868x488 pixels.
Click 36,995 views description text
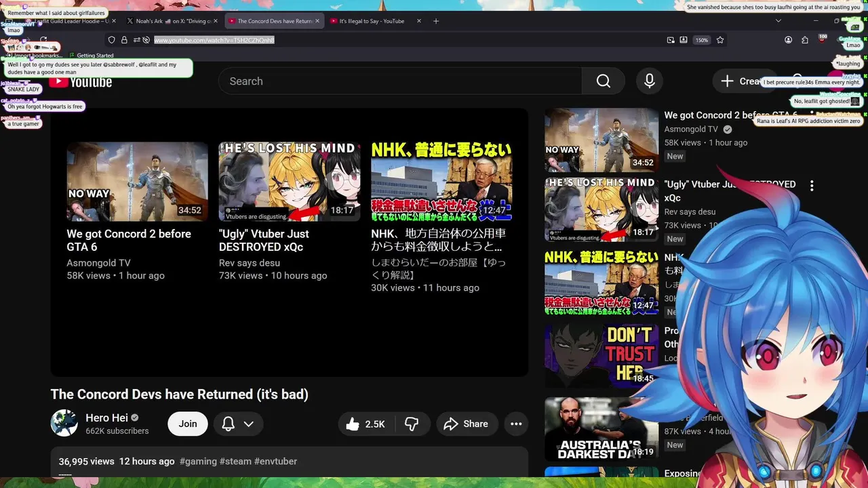86,462
